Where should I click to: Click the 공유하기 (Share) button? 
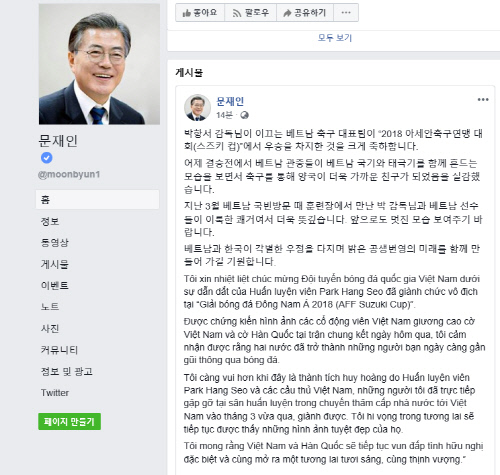coord(305,13)
